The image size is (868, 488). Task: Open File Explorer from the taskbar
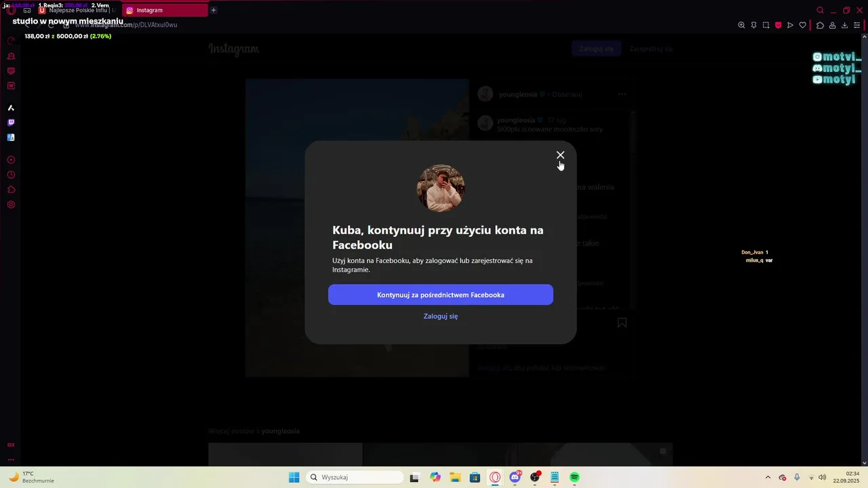pyautogui.click(x=455, y=477)
